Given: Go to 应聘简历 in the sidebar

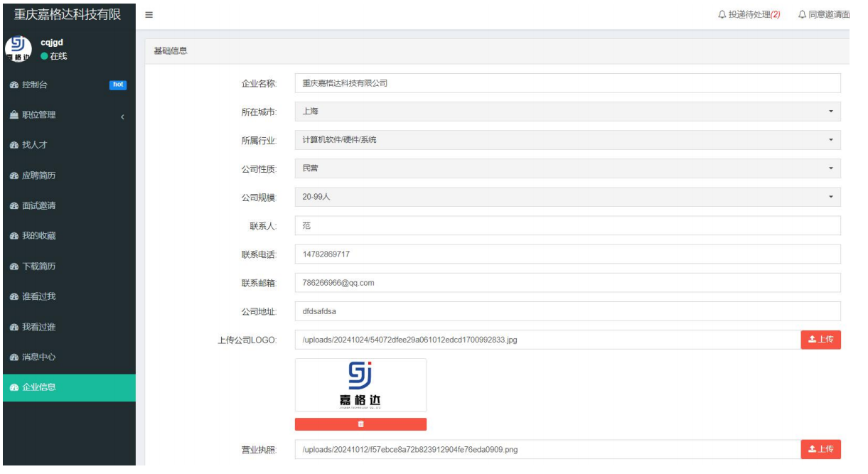Looking at the screenshot, I should pyautogui.click(x=39, y=176).
